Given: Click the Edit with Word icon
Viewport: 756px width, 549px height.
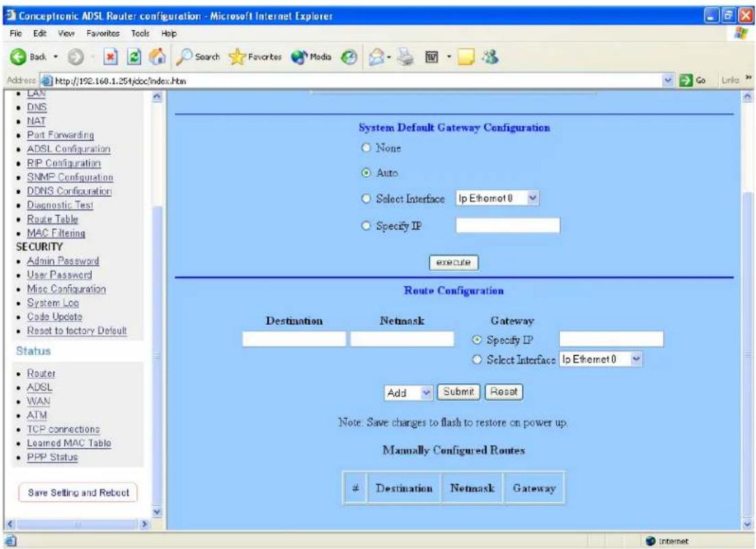Looking at the screenshot, I should 431,58.
